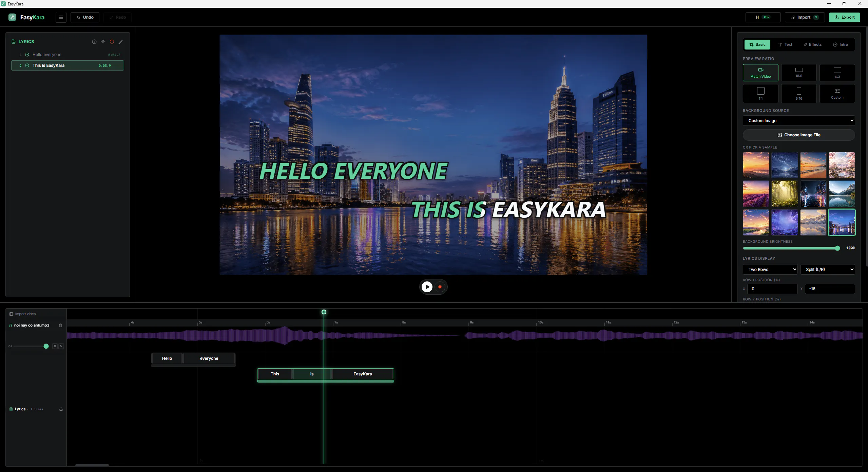Edit lyrics with the pencil icon
This screenshot has width=868, height=472.
(x=121, y=42)
